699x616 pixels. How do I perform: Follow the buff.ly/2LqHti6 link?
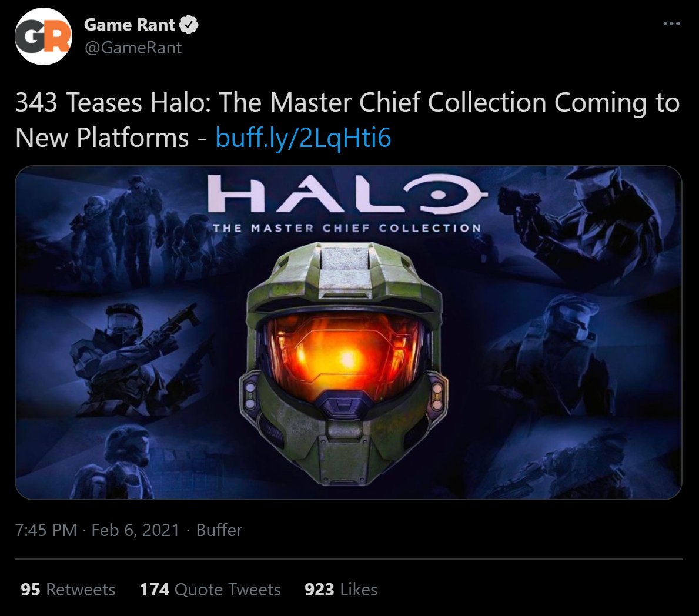[303, 138]
